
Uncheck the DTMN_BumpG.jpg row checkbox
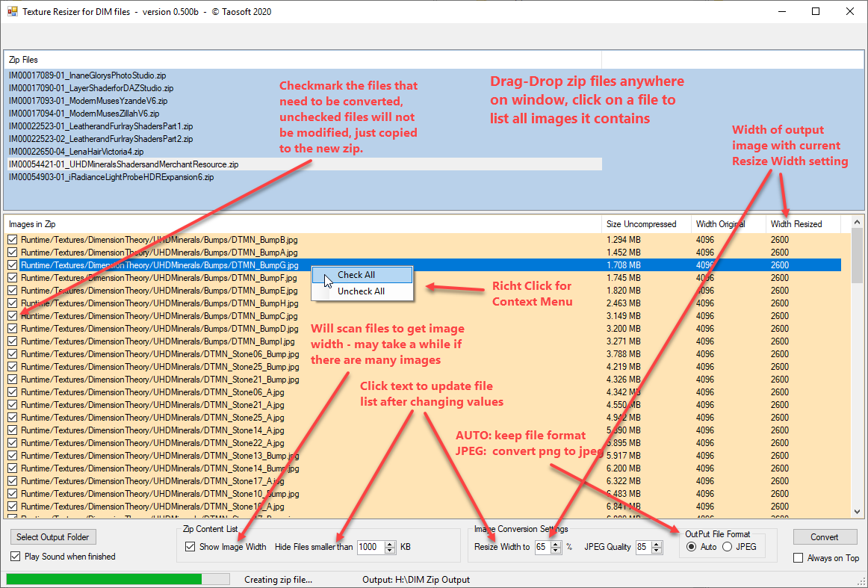(x=12, y=265)
